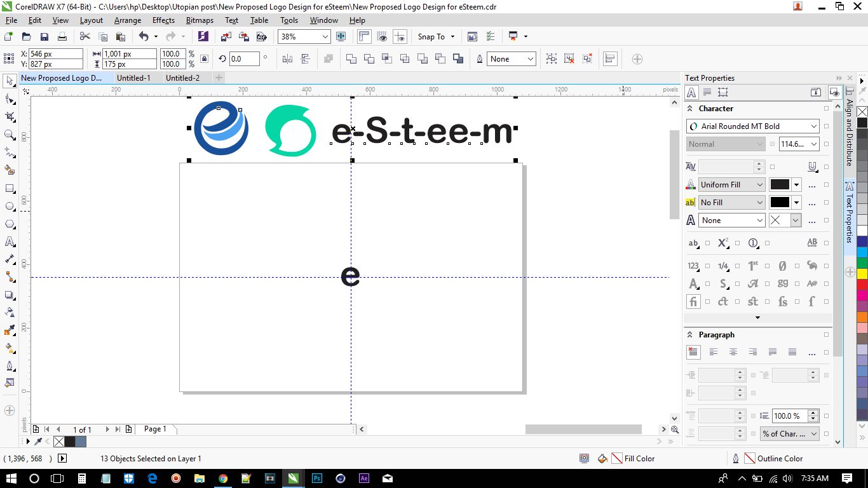
Task: Open the Arrange menu
Action: click(x=128, y=20)
